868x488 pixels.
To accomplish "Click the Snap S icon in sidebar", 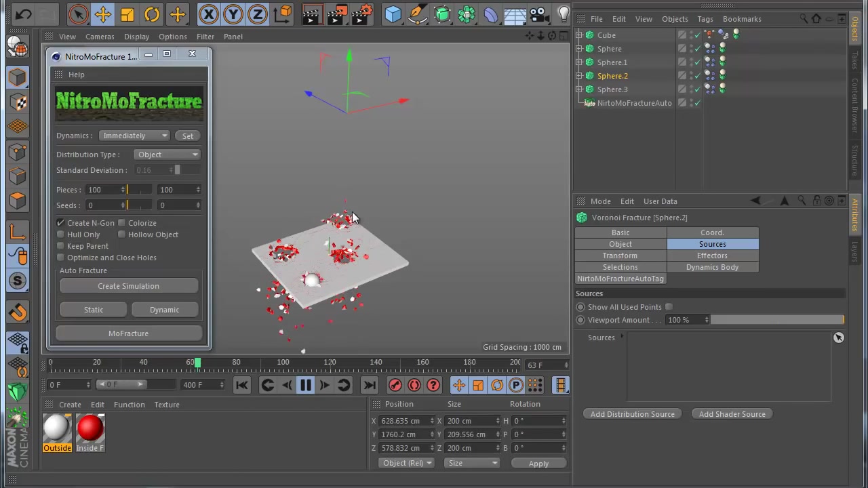I will point(18,280).
